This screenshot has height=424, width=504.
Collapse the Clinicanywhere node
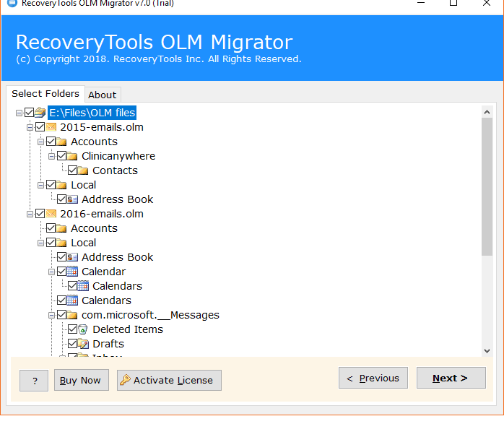click(x=51, y=156)
